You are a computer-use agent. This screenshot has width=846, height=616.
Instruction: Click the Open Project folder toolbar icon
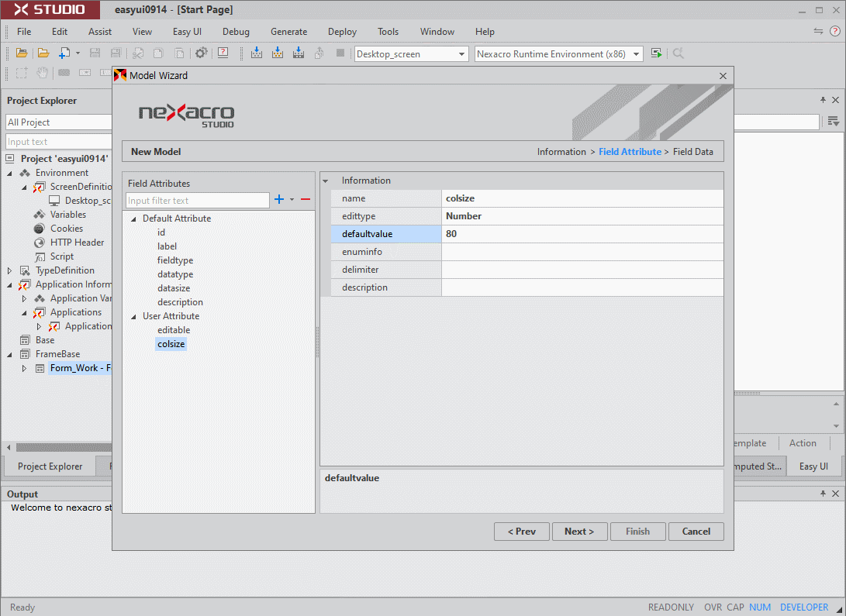(22, 53)
